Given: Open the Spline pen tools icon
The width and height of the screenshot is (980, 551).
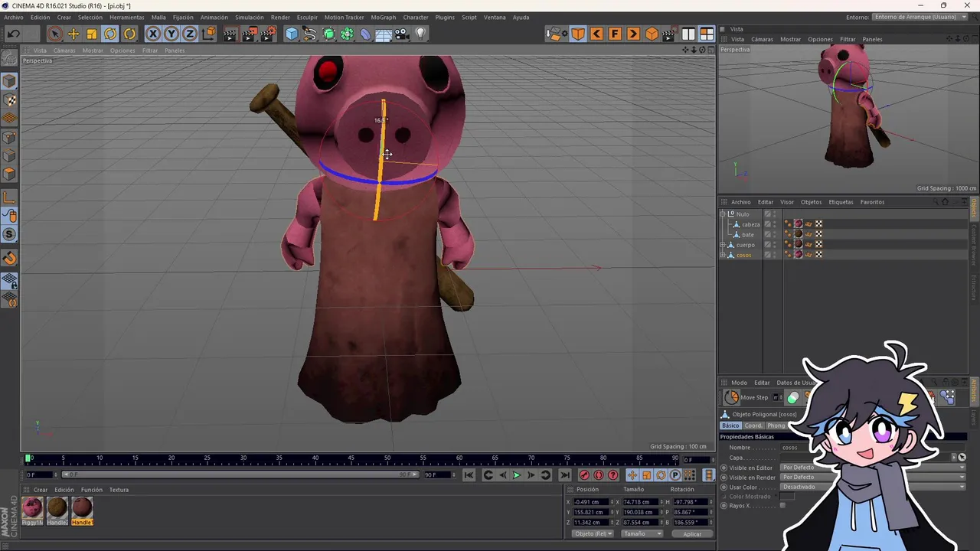Looking at the screenshot, I should 310,34.
